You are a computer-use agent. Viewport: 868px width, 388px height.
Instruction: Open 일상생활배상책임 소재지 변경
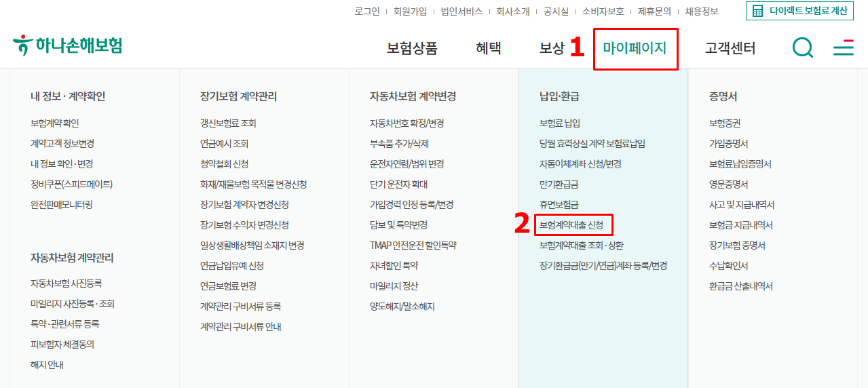pos(252,246)
